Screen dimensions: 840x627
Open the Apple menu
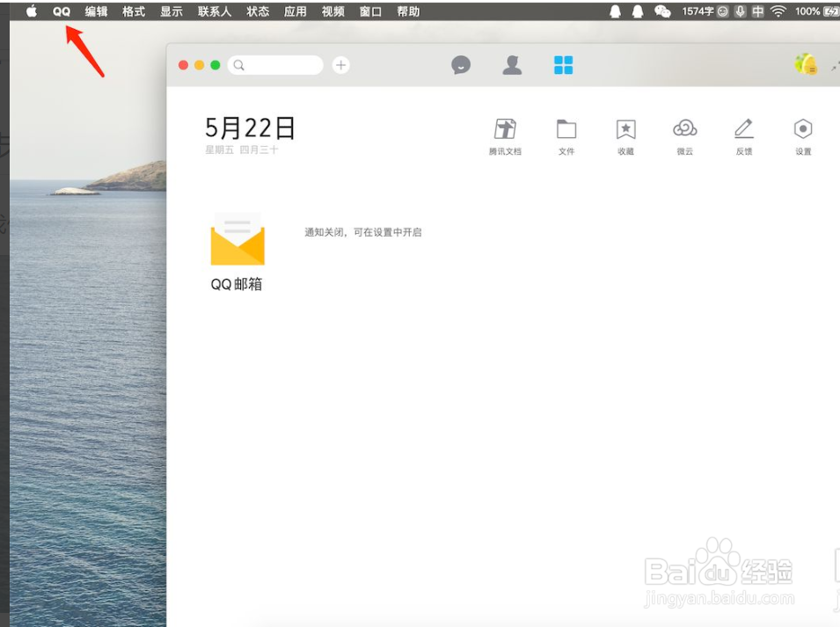32,11
